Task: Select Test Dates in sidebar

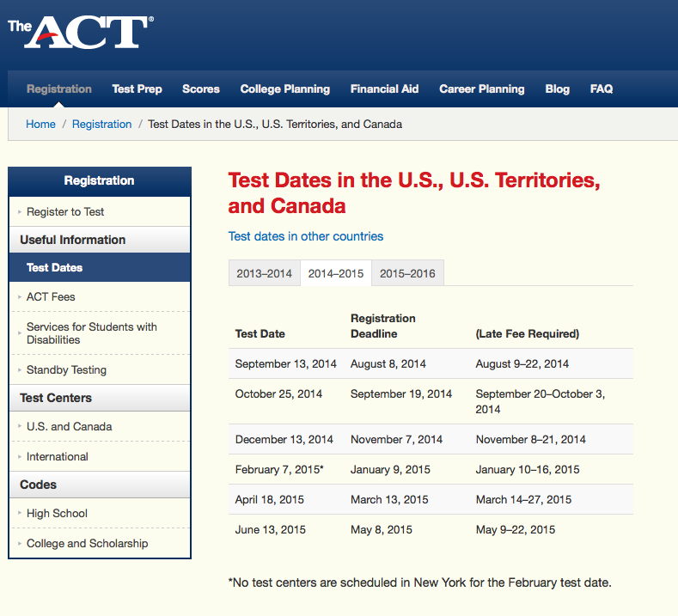Action: 100,267
